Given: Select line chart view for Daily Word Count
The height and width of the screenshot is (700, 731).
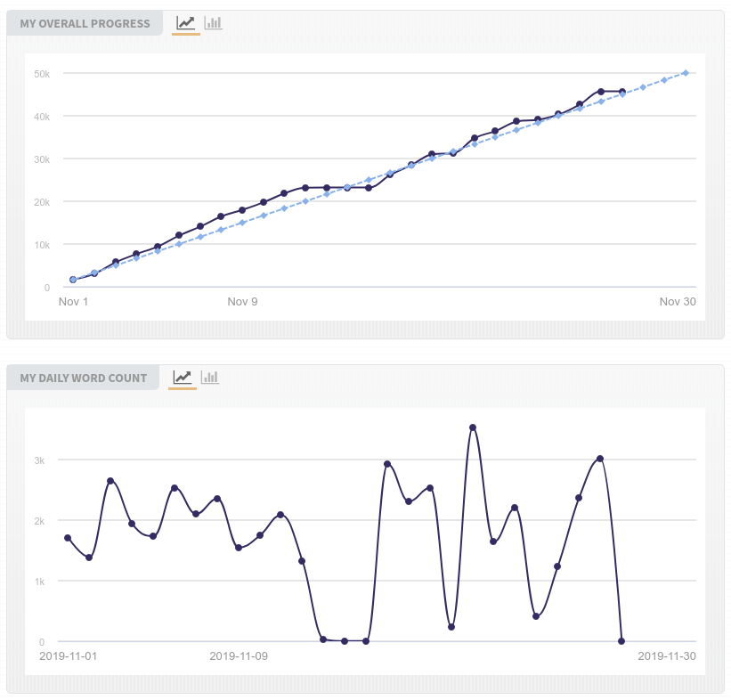Looking at the screenshot, I should click(x=182, y=378).
